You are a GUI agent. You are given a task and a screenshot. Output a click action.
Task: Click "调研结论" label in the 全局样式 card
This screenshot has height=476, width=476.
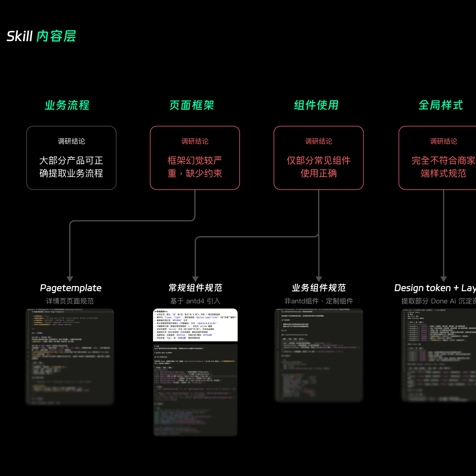point(443,141)
